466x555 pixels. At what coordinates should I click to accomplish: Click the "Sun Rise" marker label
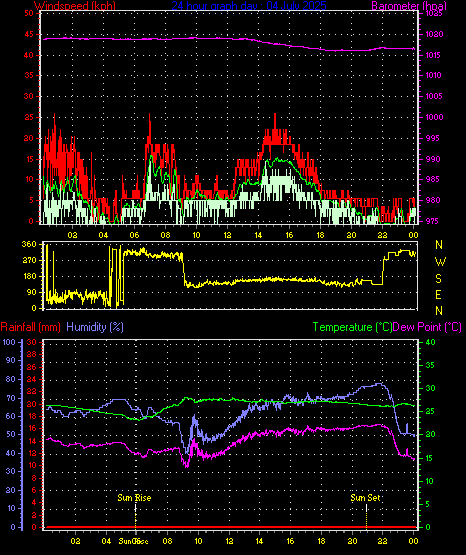tap(134, 498)
